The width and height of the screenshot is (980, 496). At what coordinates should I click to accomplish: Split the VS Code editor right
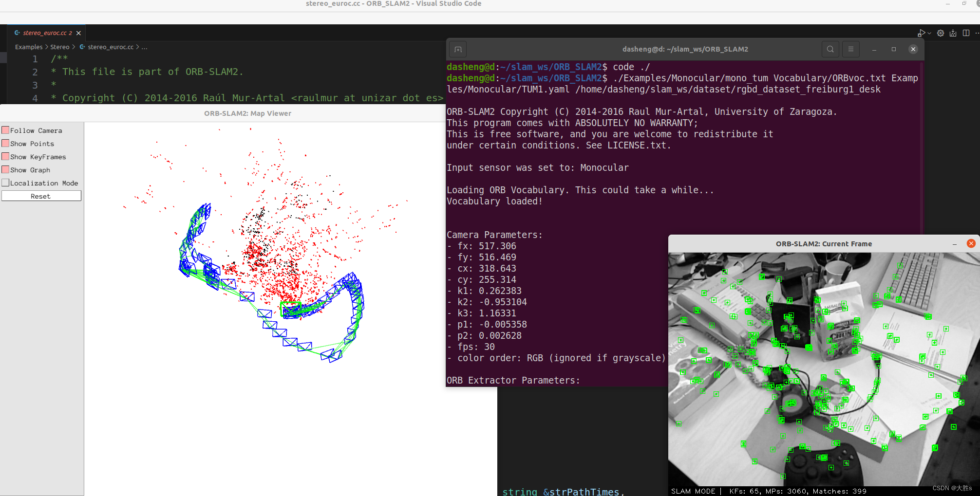(966, 33)
